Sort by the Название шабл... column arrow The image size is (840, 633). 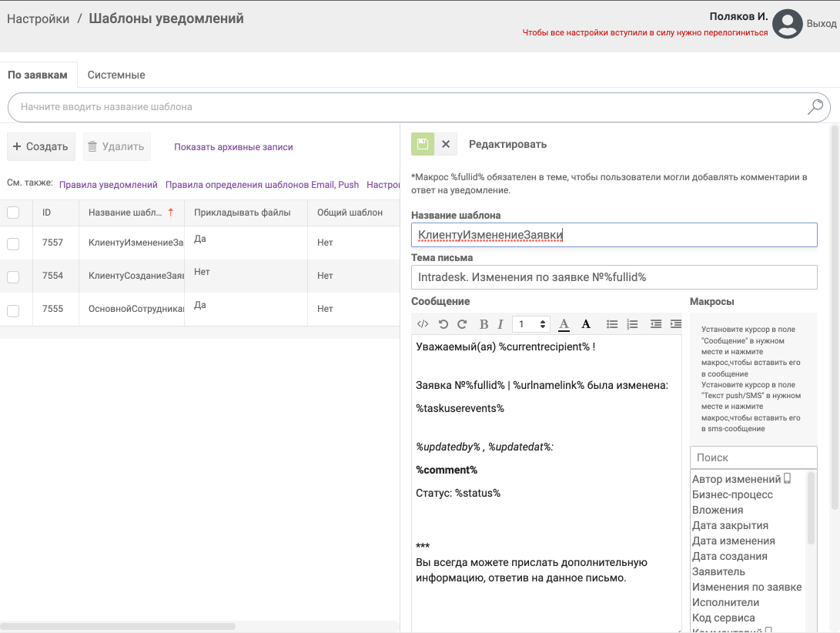(x=171, y=213)
